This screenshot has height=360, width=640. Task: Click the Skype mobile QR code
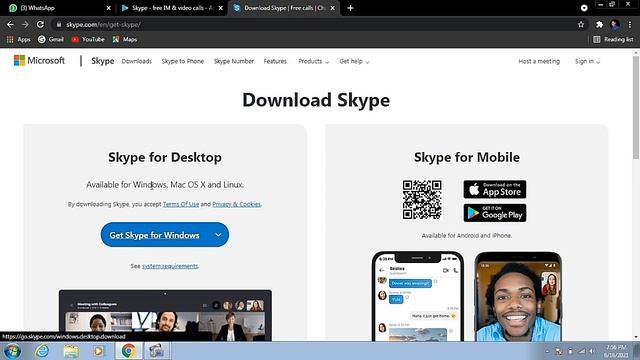[422, 200]
